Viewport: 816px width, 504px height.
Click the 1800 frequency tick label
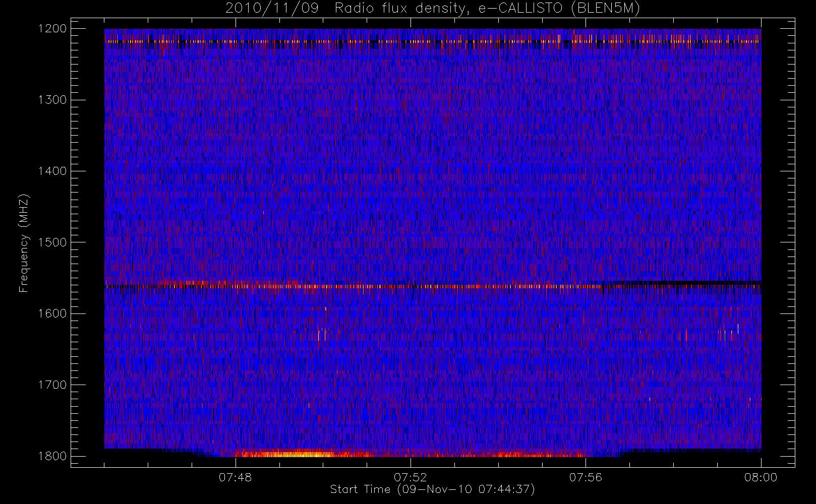52,456
